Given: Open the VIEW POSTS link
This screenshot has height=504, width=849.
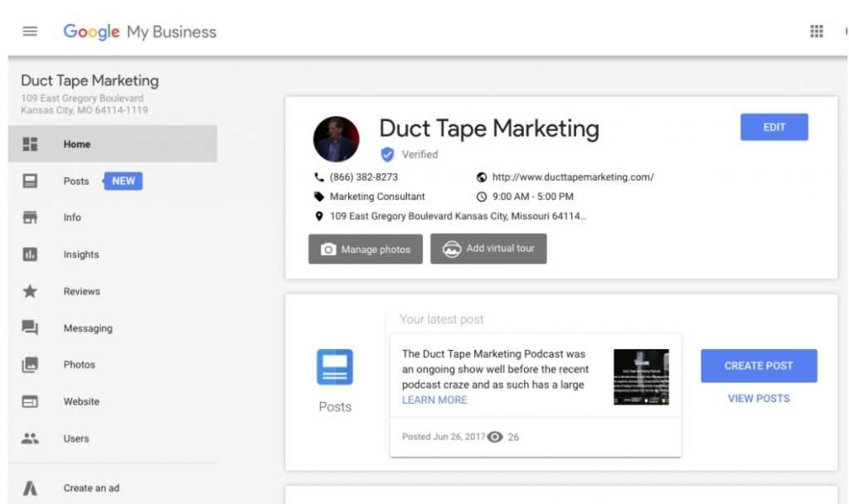Looking at the screenshot, I should (759, 399).
